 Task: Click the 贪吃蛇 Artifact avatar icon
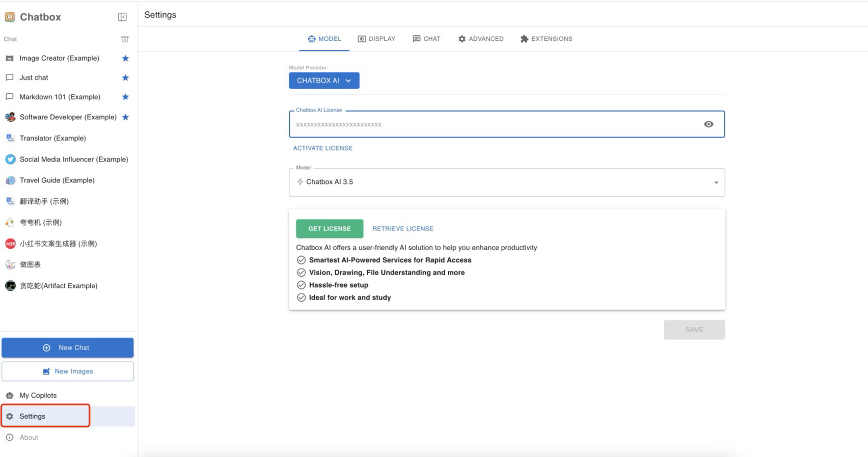point(10,286)
